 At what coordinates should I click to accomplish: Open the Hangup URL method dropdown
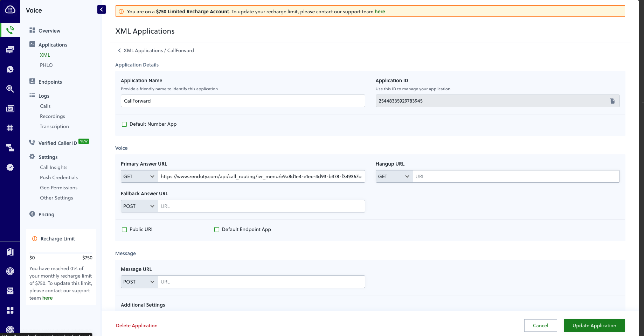(x=394, y=176)
